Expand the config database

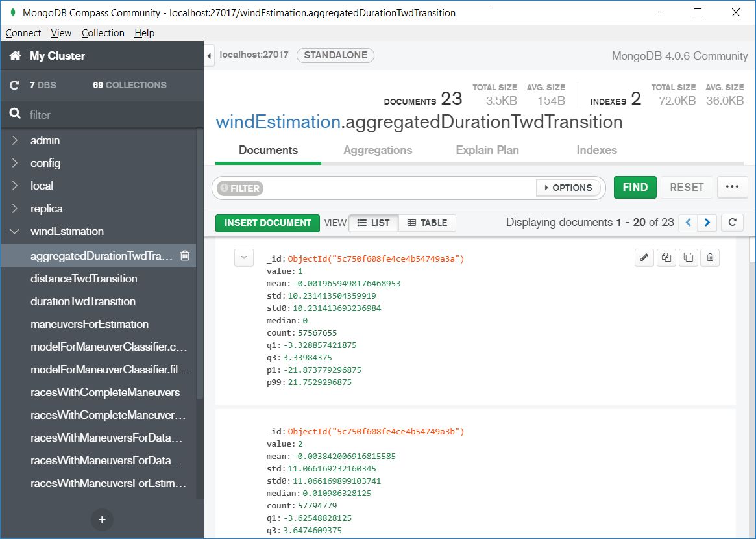15,163
